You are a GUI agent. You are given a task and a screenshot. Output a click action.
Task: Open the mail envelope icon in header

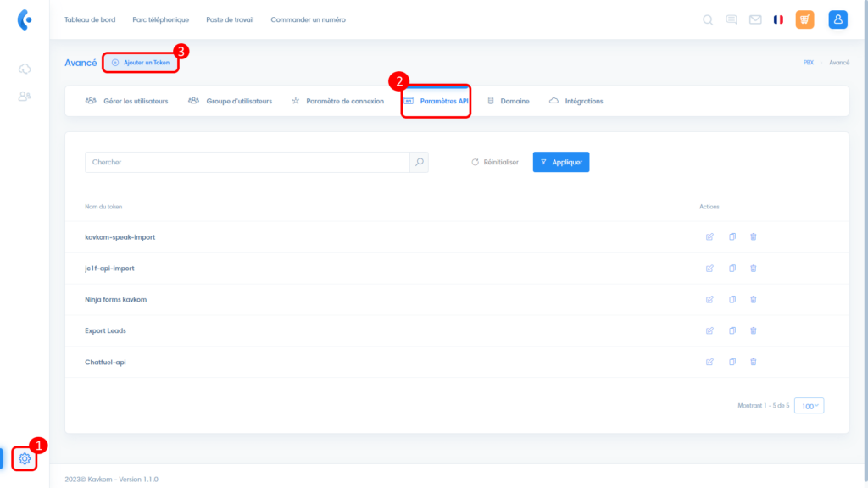click(754, 19)
